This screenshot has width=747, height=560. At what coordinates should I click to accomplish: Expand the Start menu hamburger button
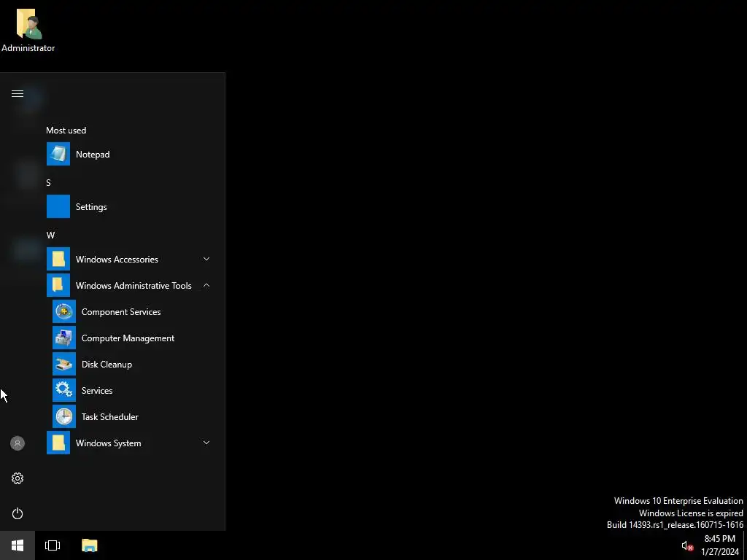click(x=18, y=94)
